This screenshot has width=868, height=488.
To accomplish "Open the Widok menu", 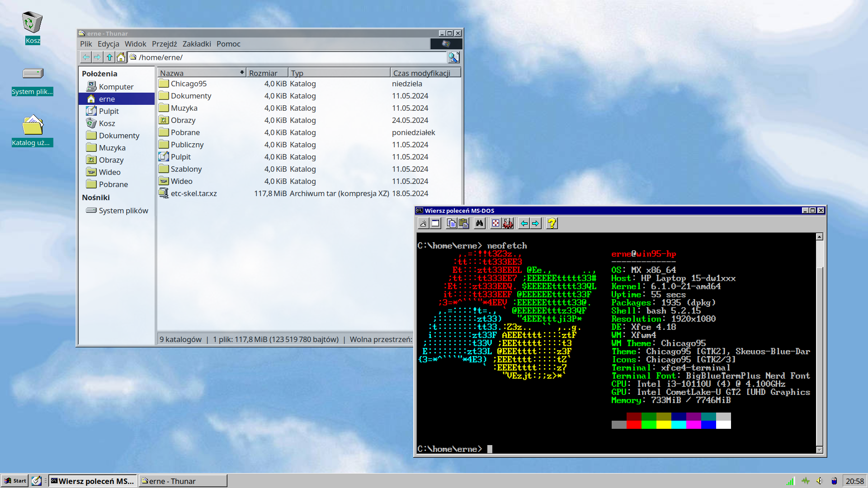I will coord(136,44).
